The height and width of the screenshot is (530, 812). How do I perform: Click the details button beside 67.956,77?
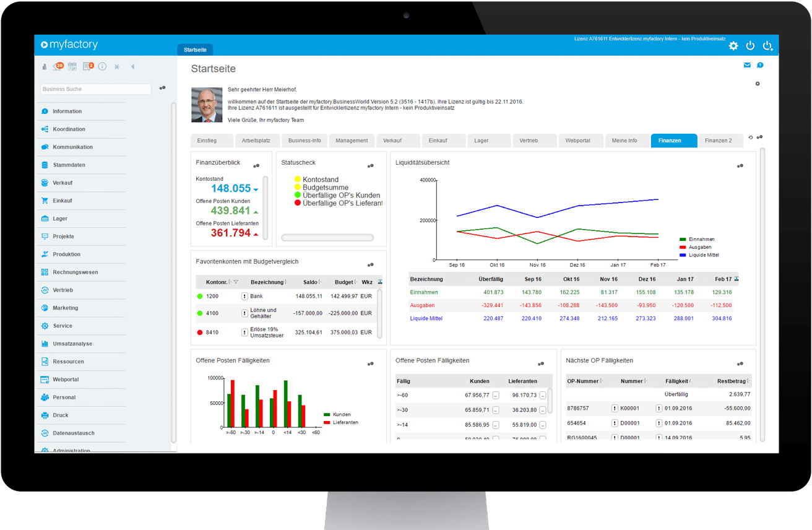[496, 395]
